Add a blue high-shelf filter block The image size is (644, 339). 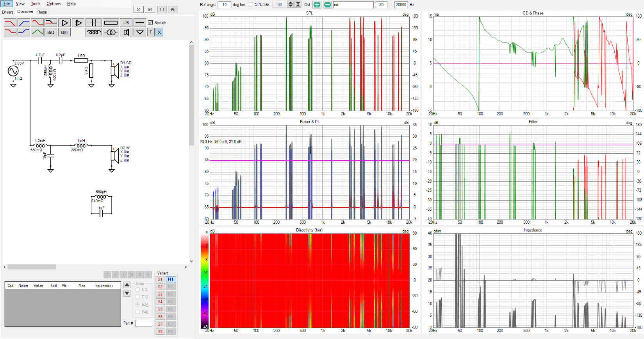click(23, 32)
